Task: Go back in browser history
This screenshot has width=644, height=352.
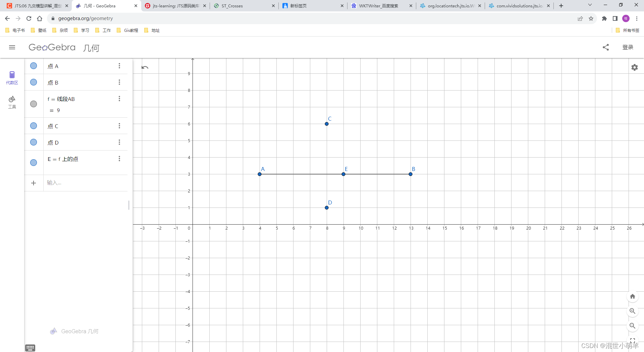Action: tap(7, 18)
